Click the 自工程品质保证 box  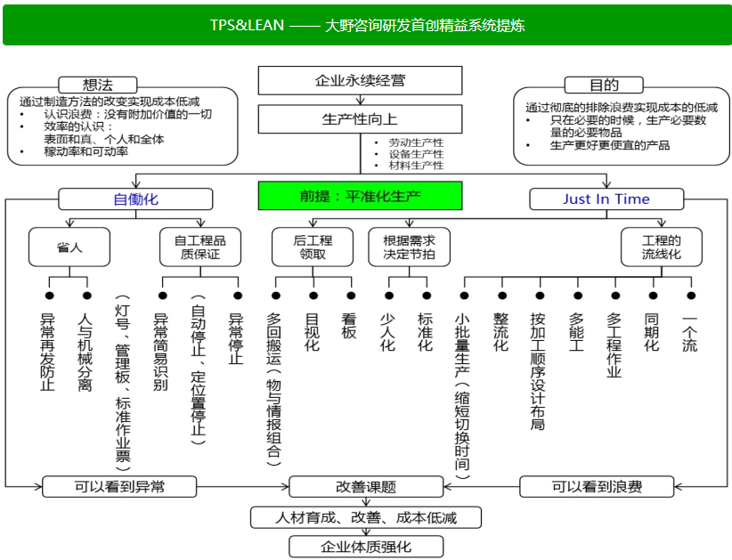point(200,248)
